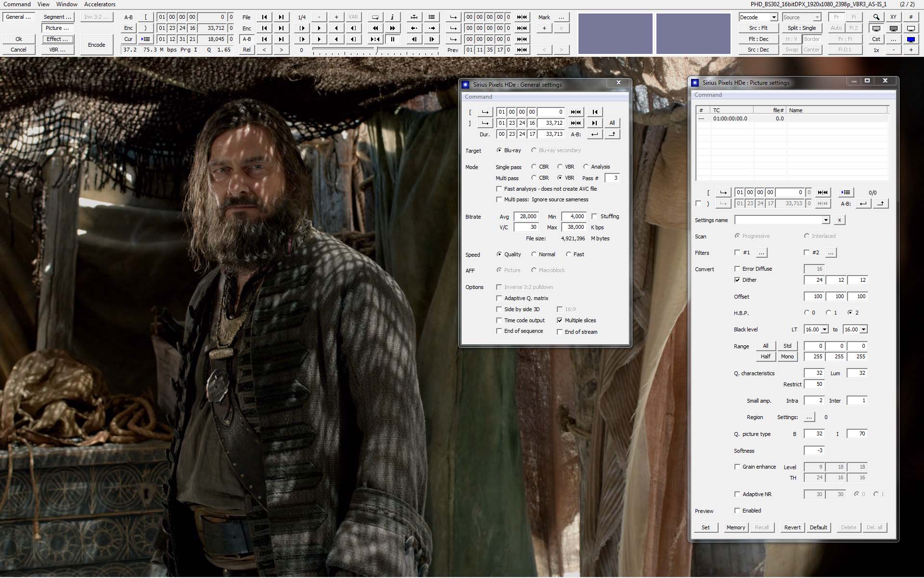Enable Dither in Convert section

pos(737,279)
